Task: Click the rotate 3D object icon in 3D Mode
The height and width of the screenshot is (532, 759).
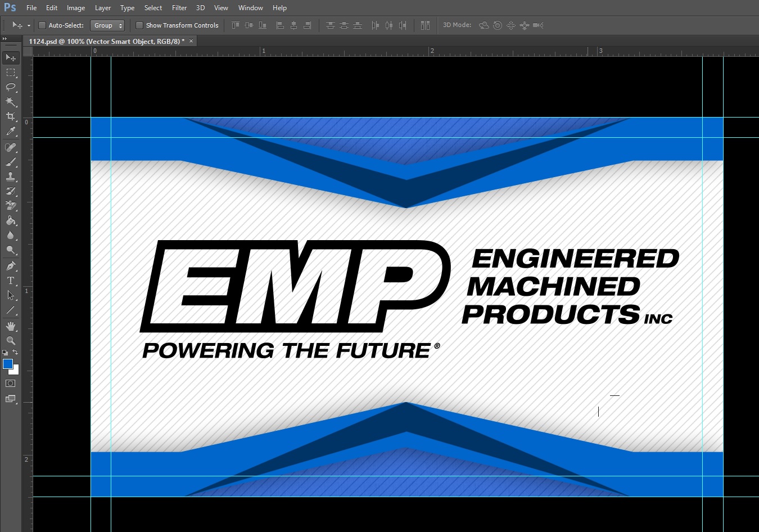Action: pyautogui.click(x=484, y=25)
